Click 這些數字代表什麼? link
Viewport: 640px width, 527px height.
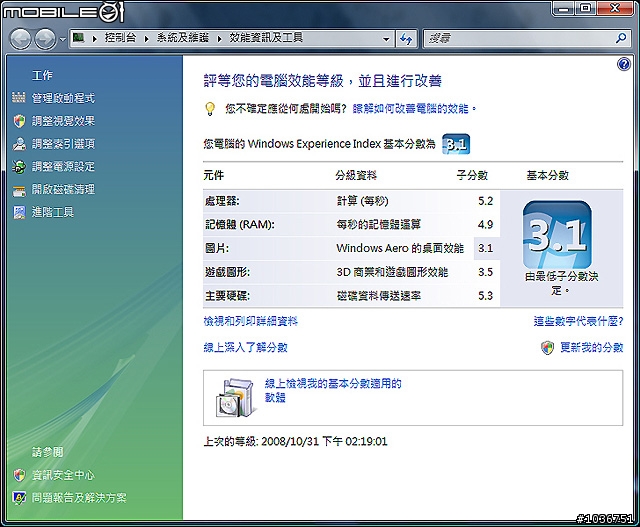pyautogui.click(x=578, y=321)
